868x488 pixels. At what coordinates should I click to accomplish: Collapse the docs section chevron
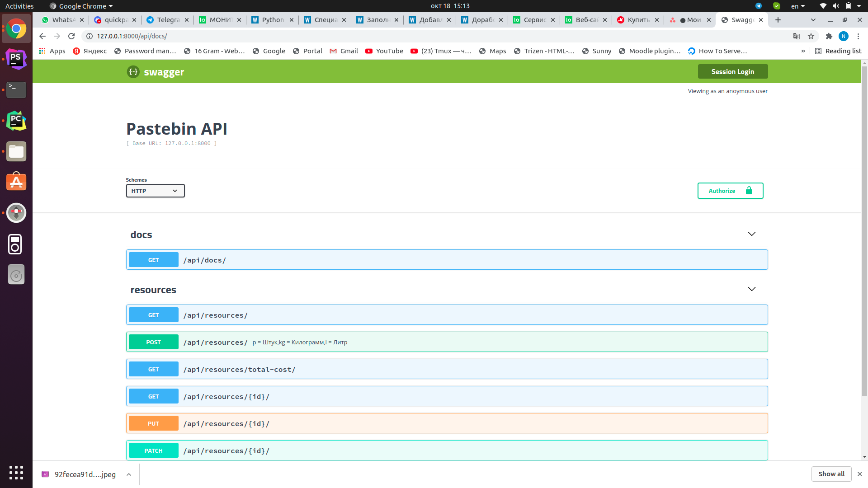point(751,234)
